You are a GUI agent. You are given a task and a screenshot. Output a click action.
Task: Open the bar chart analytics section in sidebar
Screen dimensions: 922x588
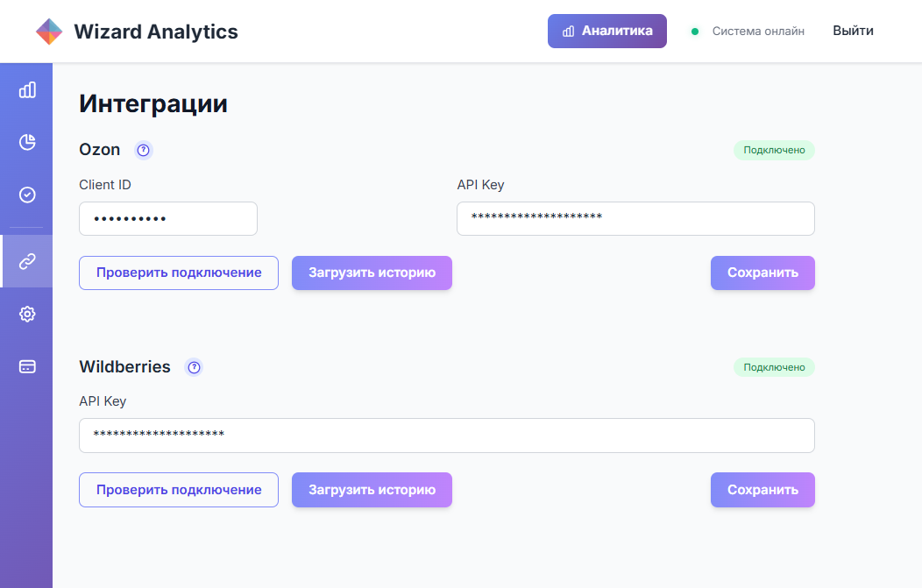coord(26,89)
